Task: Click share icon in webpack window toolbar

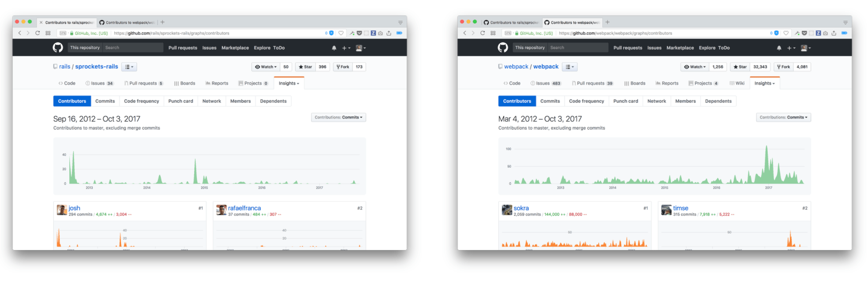Action: 834,33
